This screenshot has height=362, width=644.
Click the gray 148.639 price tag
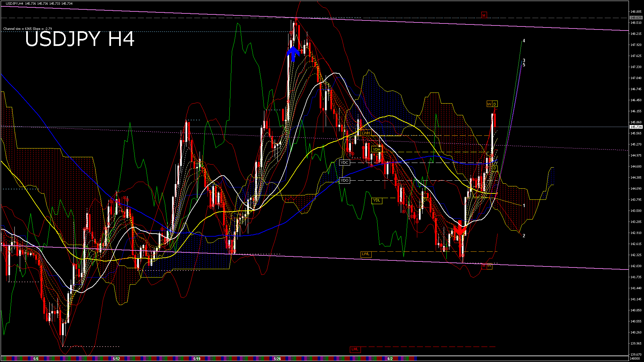[x=636, y=18]
